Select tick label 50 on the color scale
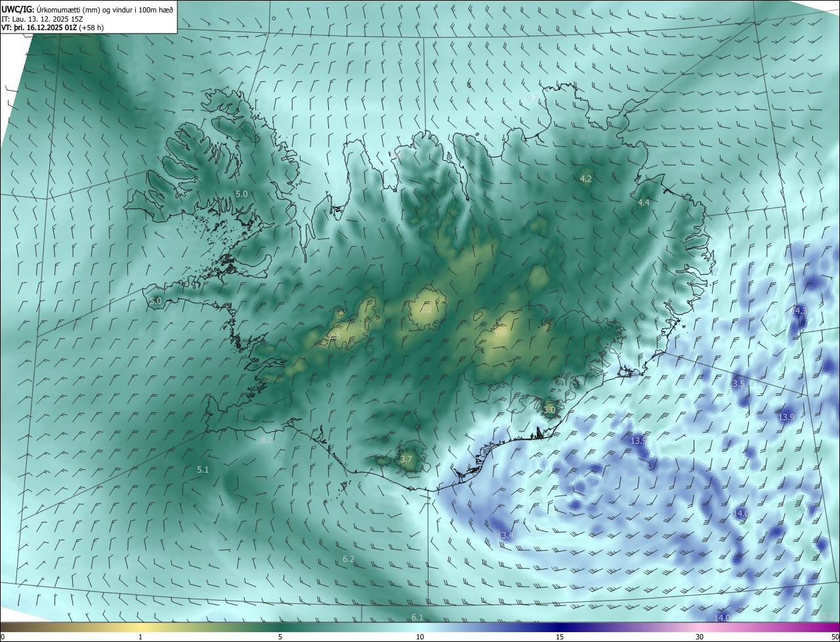The height and width of the screenshot is (642, 840). (x=835, y=637)
